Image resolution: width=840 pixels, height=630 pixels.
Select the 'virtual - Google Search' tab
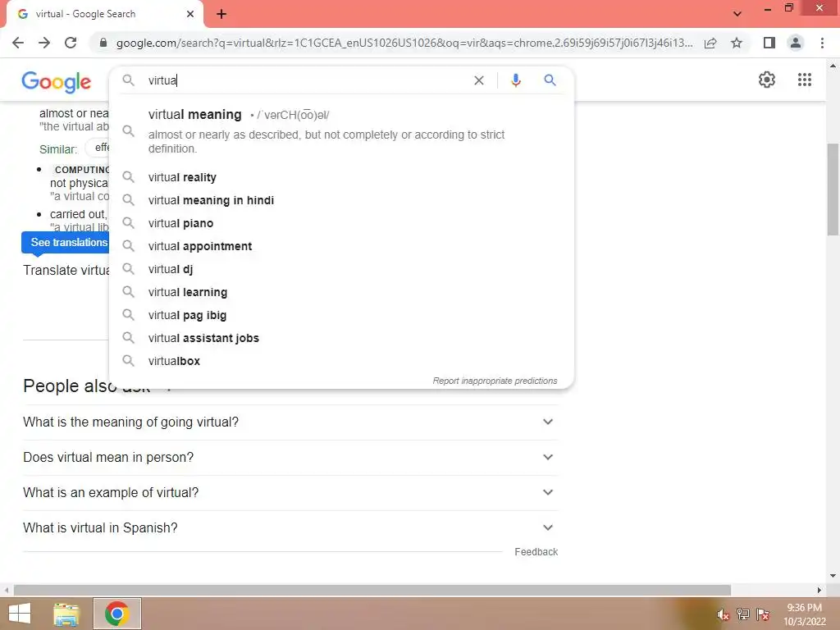[105, 14]
